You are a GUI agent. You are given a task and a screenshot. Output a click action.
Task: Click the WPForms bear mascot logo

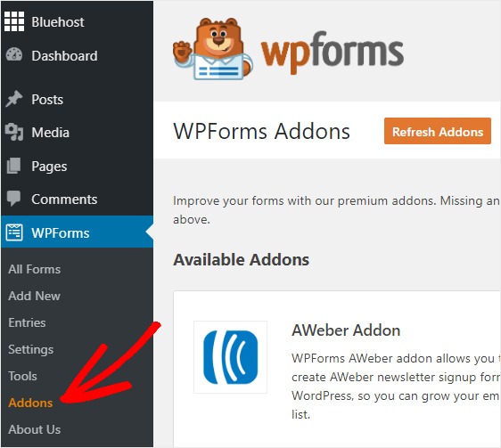click(x=213, y=49)
